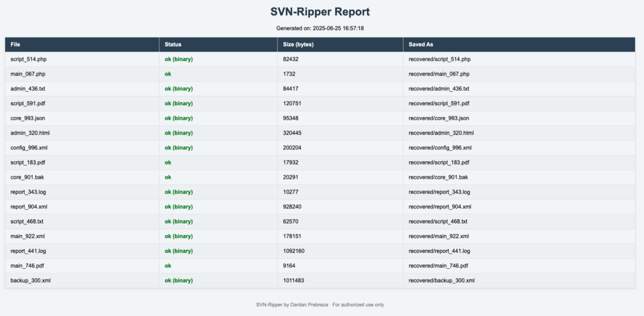644x316 pixels.
Task: Select file name report_441.log
Action: (x=29, y=251)
